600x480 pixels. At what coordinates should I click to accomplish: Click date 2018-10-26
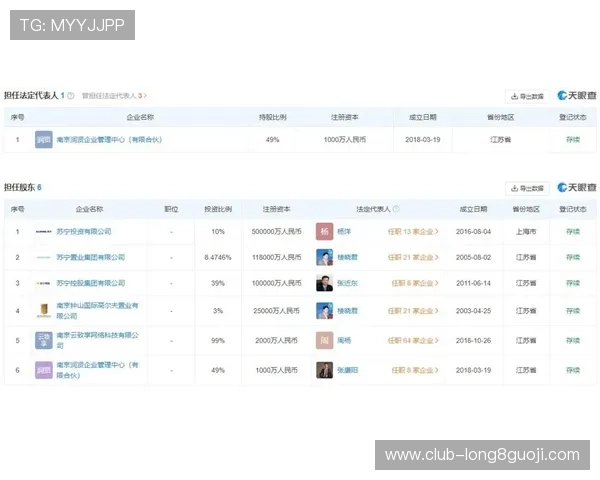(473, 340)
